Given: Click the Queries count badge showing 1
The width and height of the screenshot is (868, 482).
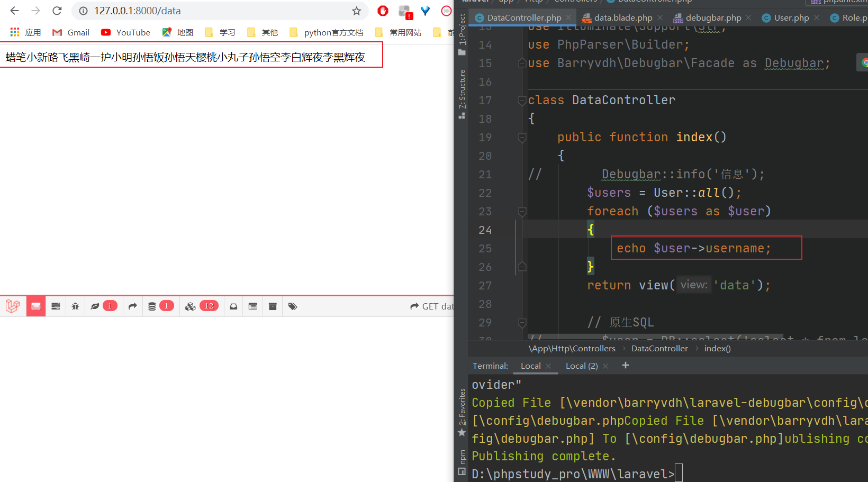Looking at the screenshot, I should (x=166, y=306).
